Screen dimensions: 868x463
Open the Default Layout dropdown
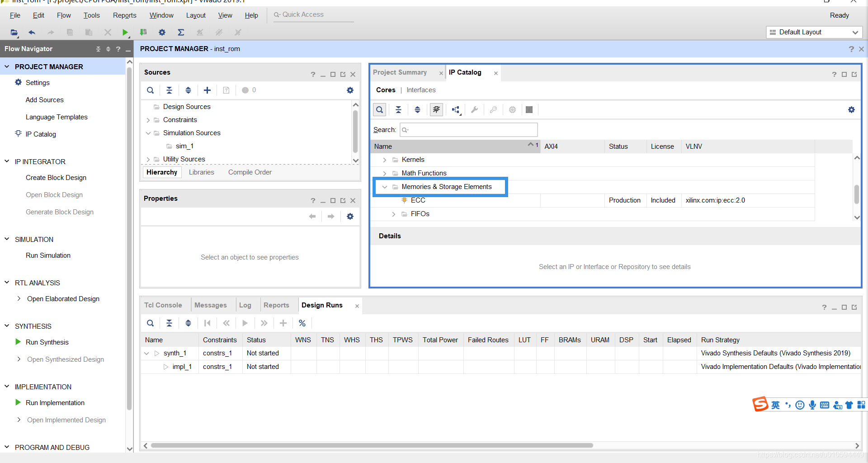coord(814,32)
